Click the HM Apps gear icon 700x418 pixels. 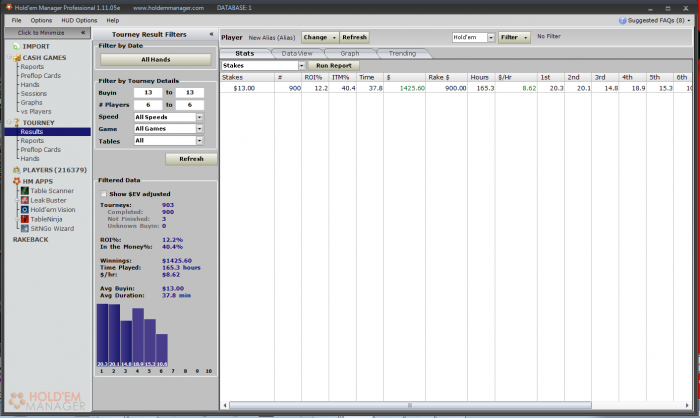(17, 181)
